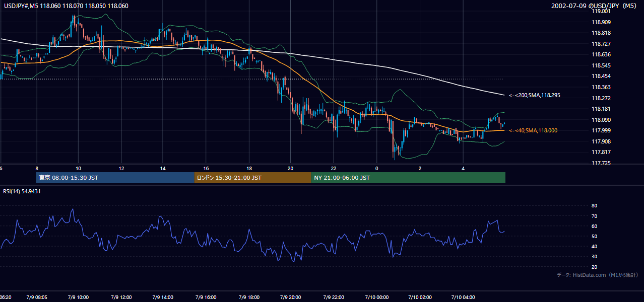Click price axis value 117.725
The height and width of the screenshot is (302, 644).
(x=601, y=163)
